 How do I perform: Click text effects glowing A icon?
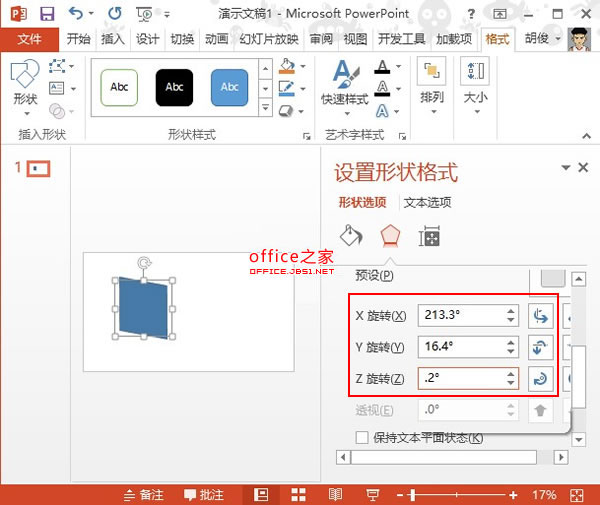tap(382, 111)
